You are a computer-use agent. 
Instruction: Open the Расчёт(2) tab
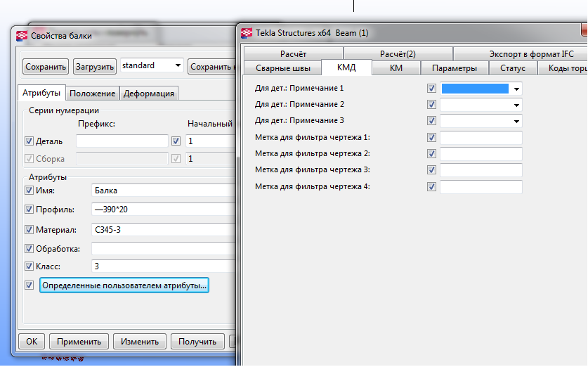click(x=398, y=54)
